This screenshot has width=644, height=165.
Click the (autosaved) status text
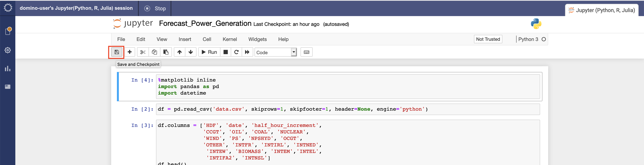click(x=336, y=24)
